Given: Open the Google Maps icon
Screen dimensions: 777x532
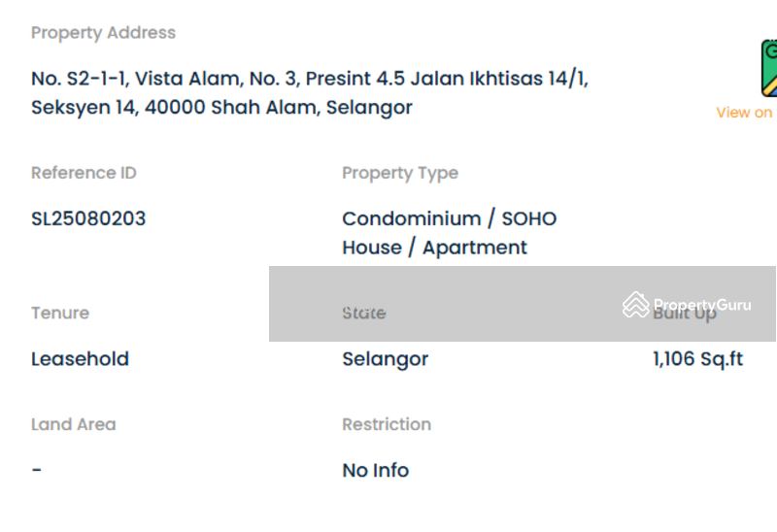Looking at the screenshot, I should [x=769, y=68].
